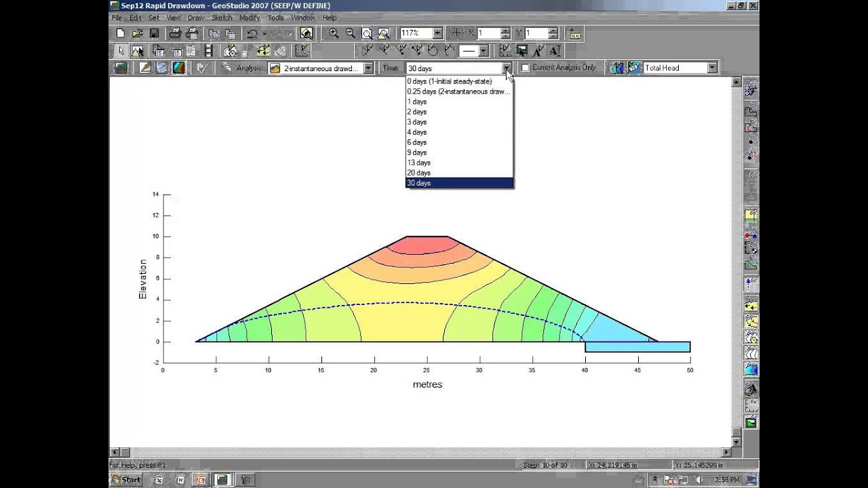Screen dimensions: 868x488
Task: Choose '1 days' from Time list
Action: tap(459, 102)
